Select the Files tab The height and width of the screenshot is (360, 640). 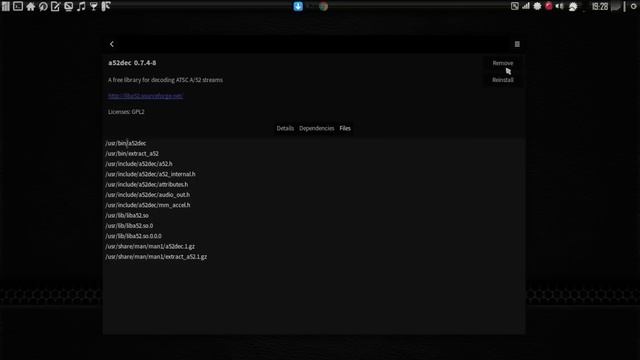pos(345,128)
